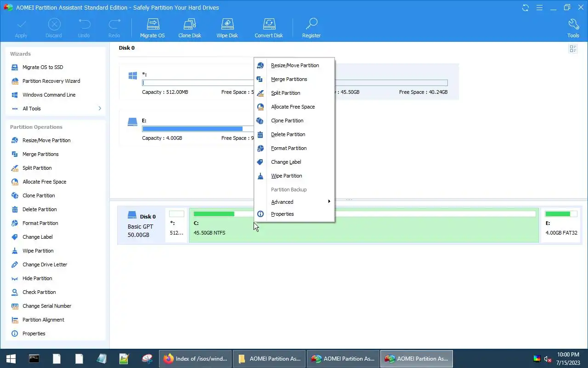Open the Windows Start menu
The width and height of the screenshot is (588, 368).
tap(11, 359)
